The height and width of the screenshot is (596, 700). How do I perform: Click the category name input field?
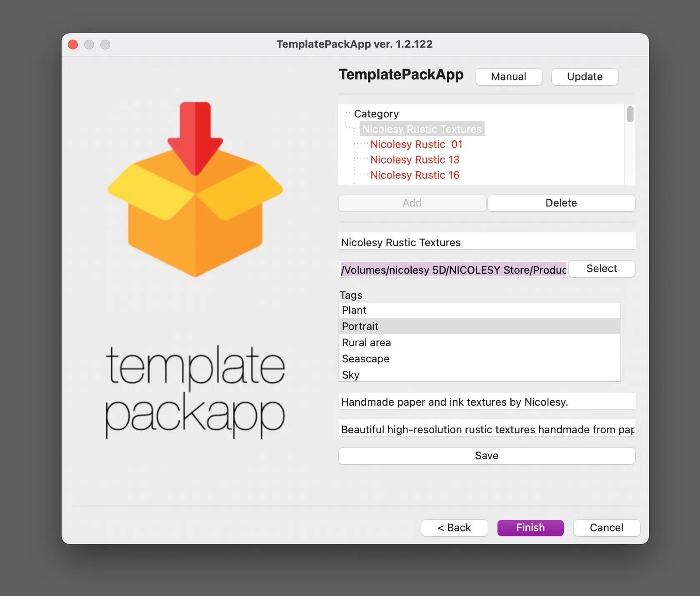tap(486, 242)
